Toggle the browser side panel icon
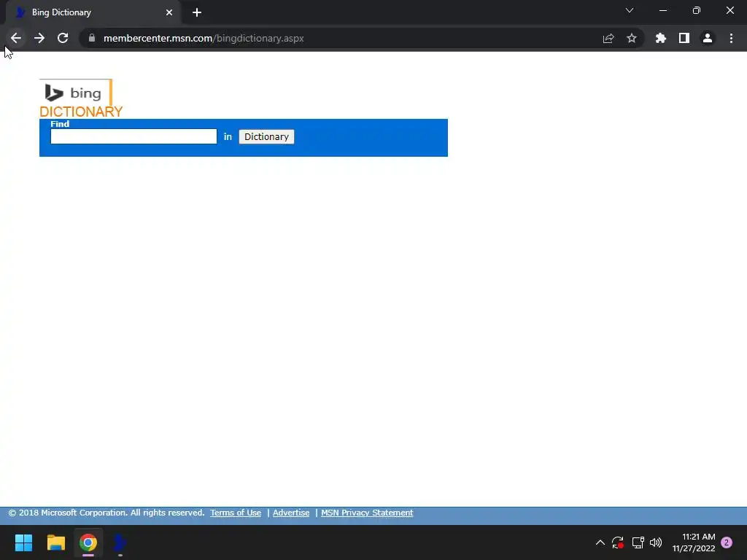 click(x=684, y=38)
